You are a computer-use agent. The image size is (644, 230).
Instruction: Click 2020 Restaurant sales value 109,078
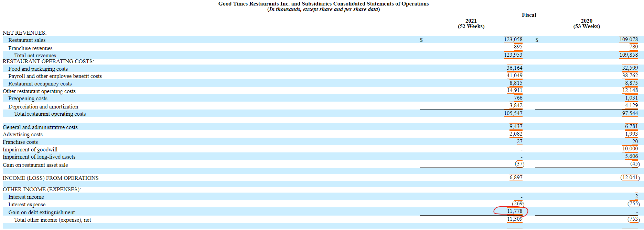click(629, 39)
